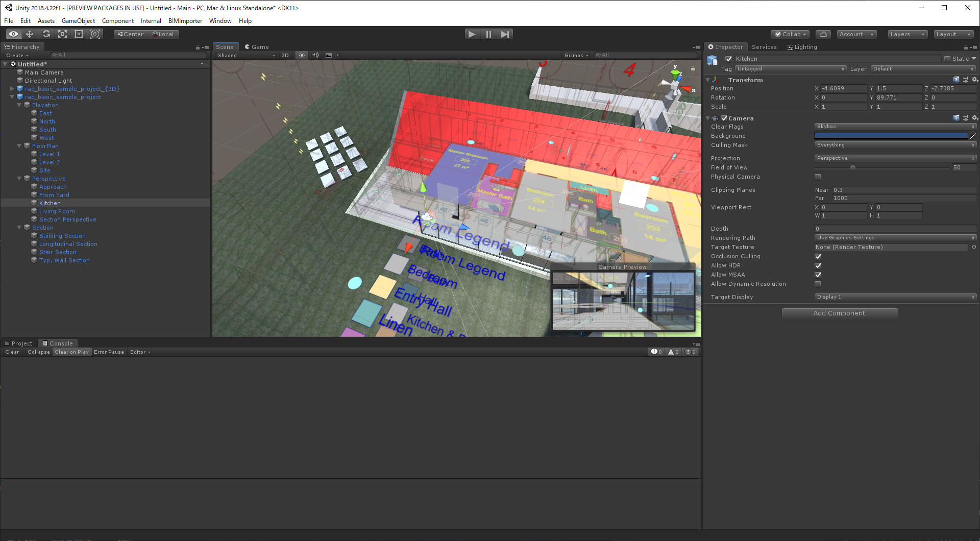Image resolution: width=980 pixels, height=541 pixels.
Task: Uncheck Occlusion Culling in the Camera component
Action: (x=818, y=256)
